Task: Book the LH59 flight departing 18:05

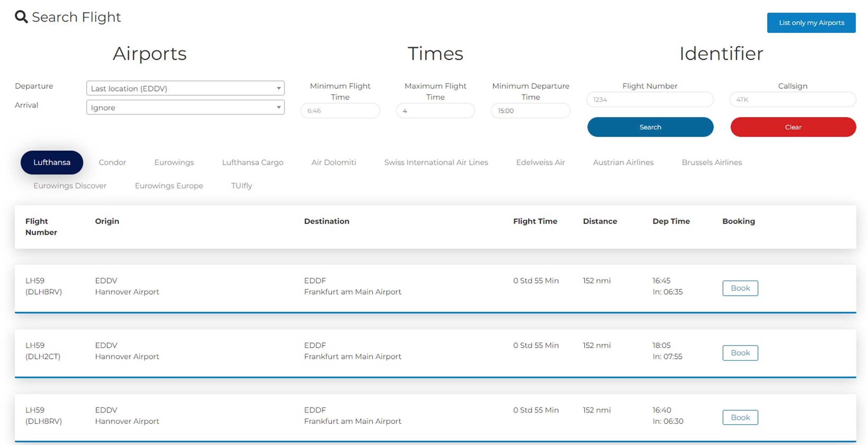Action: (740, 353)
